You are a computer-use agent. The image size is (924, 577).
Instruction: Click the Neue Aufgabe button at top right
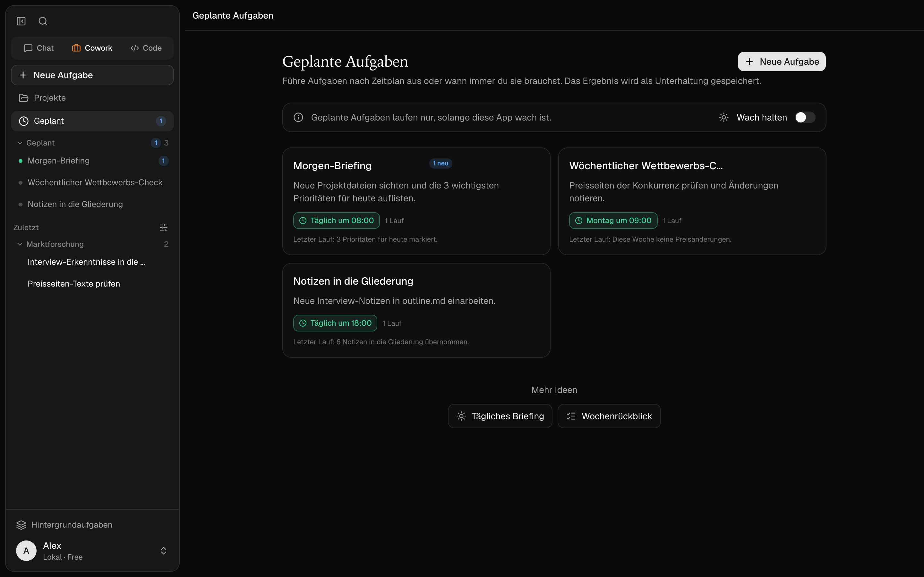coord(782,62)
